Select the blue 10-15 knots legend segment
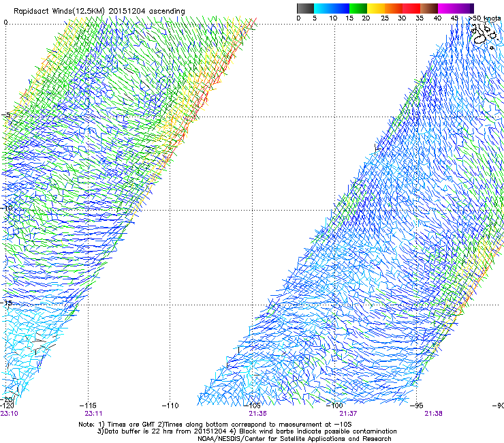 pyautogui.click(x=341, y=8)
